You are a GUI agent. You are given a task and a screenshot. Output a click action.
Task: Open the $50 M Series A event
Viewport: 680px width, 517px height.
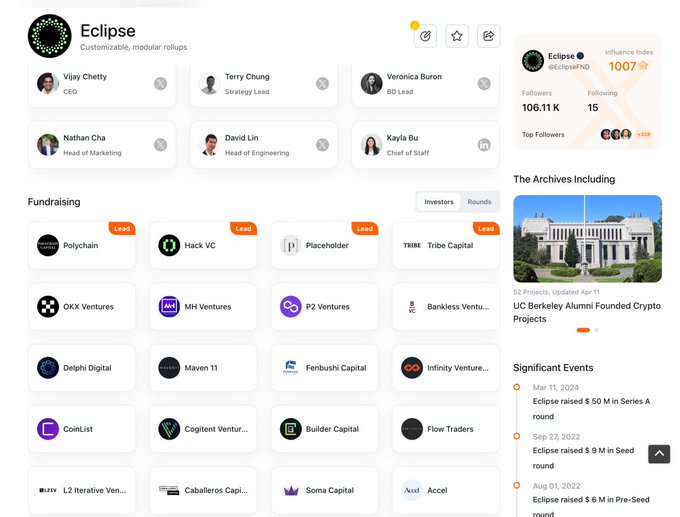pyautogui.click(x=591, y=409)
